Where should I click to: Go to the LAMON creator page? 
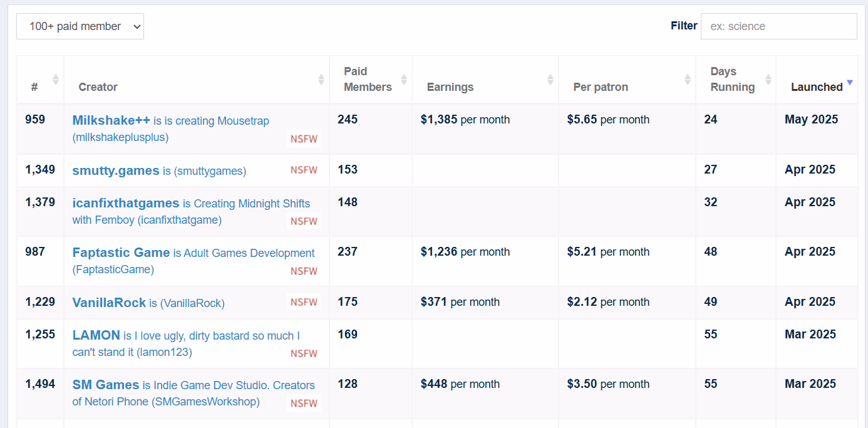click(x=96, y=335)
